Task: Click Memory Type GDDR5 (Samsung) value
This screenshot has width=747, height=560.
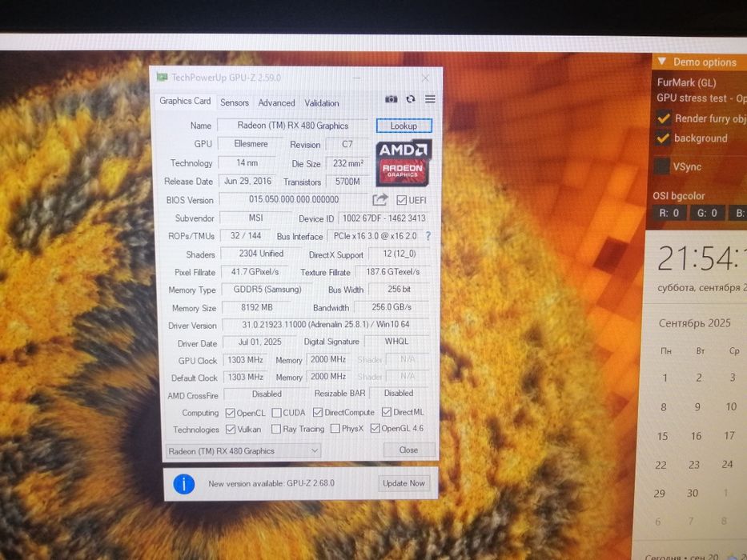Action: pyautogui.click(x=267, y=289)
